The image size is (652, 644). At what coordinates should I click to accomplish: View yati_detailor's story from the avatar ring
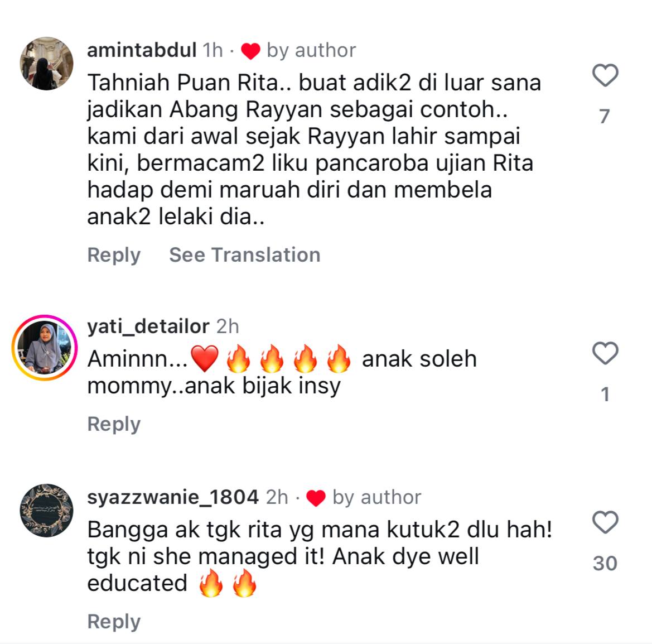pos(45,348)
